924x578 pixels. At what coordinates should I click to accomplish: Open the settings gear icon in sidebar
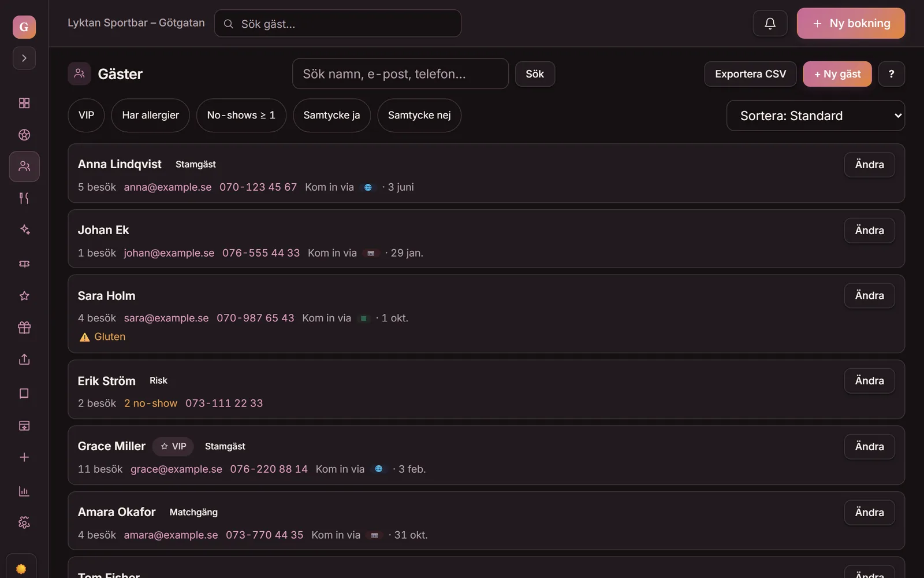[x=24, y=523]
